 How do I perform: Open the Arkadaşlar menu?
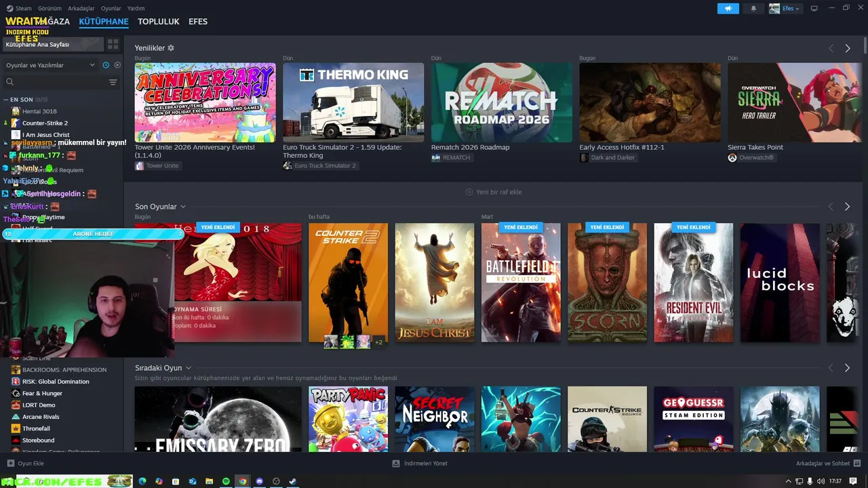point(81,9)
